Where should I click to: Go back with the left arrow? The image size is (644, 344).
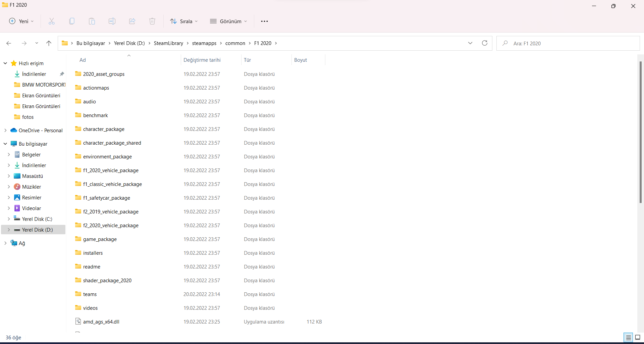[x=9, y=43]
